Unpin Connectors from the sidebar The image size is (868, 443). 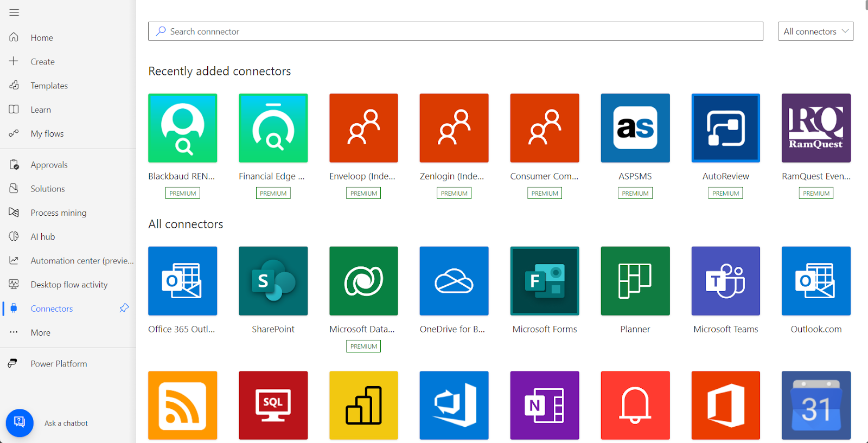[x=124, y=308]
